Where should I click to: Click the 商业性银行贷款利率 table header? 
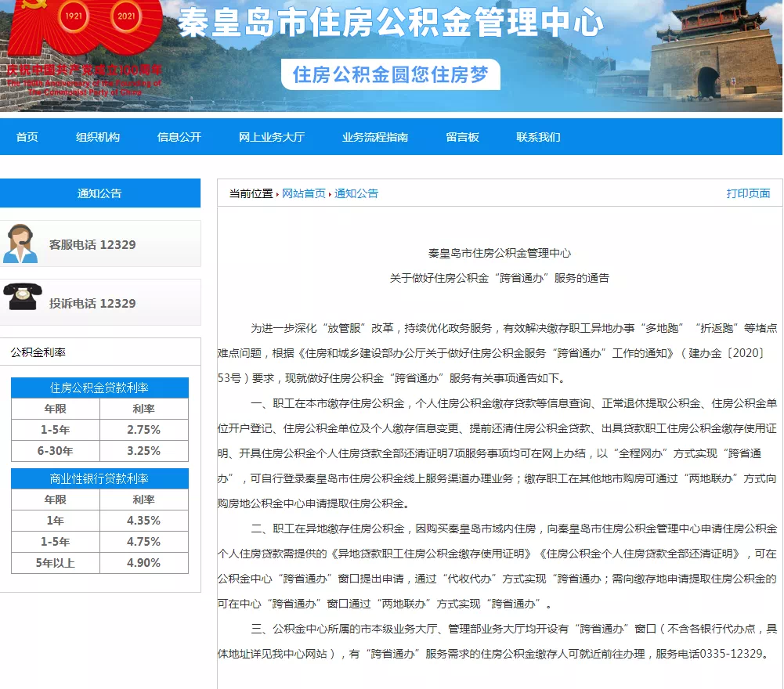point(99,478)
